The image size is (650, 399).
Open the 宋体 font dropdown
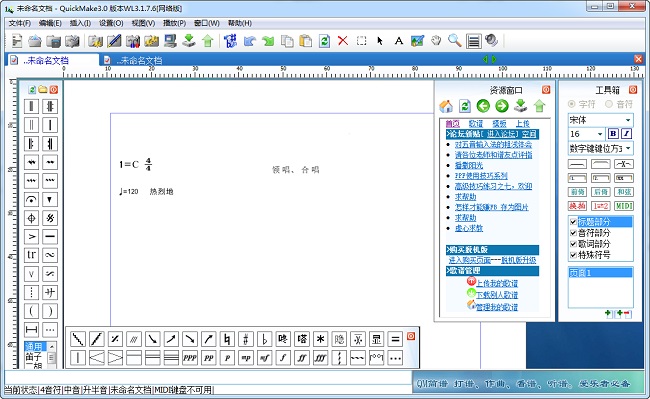click(628, 120)
